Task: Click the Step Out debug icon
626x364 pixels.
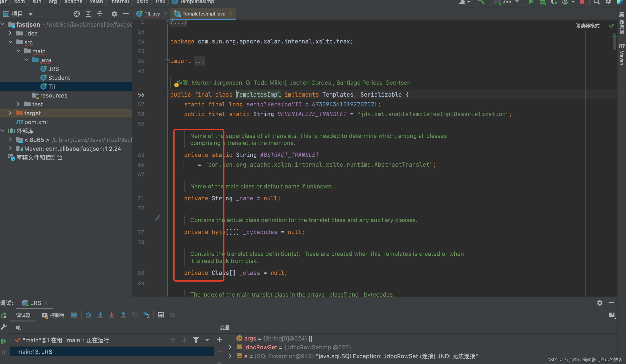Action: click(123, 315)
